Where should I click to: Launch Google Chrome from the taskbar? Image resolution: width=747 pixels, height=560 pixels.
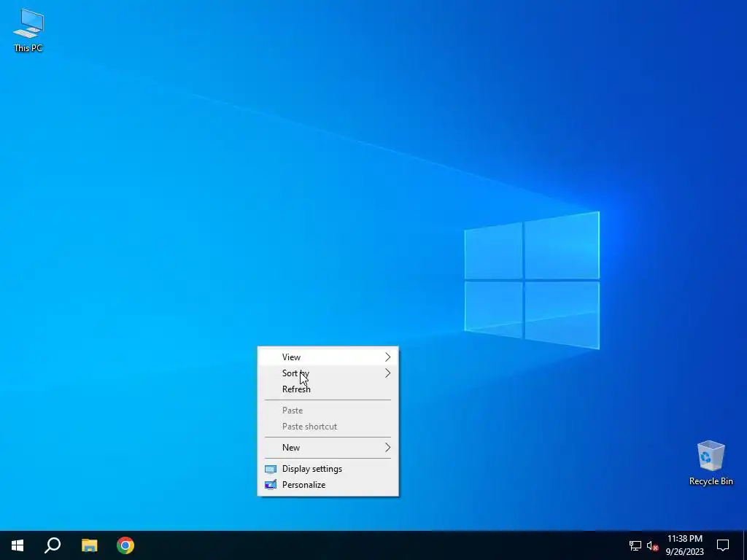[125, 545]
